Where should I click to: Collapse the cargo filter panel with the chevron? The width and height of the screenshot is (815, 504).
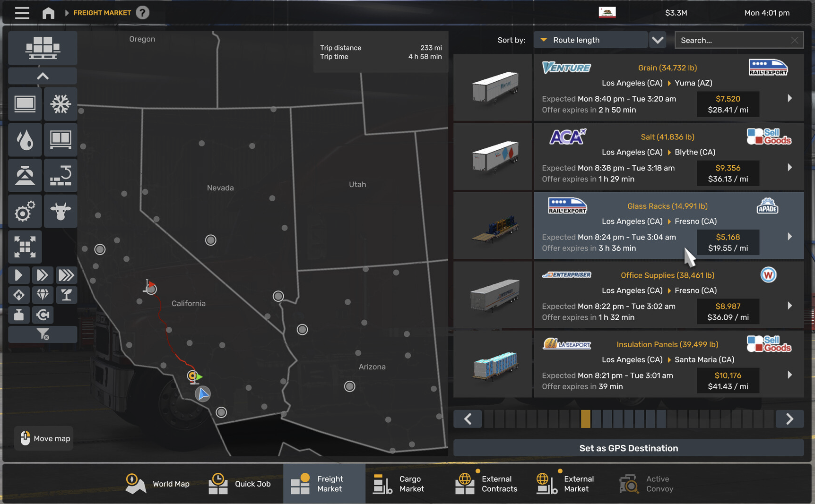coord(42,76)
